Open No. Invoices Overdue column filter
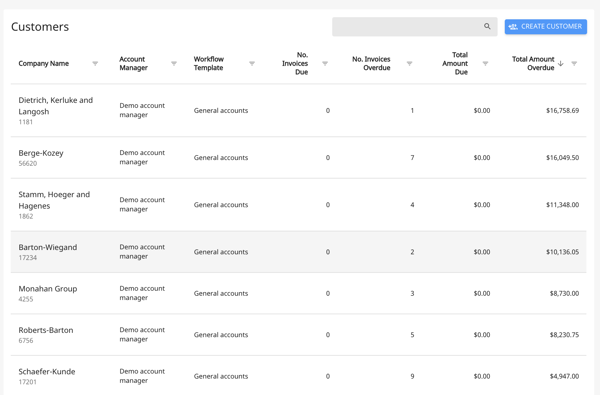 coord(409,64)
